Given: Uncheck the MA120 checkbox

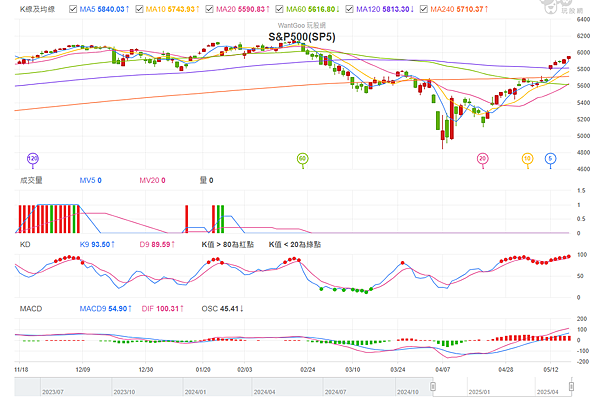Looking at the screenshot, I should pyautogui.click(x=349, y=9).
